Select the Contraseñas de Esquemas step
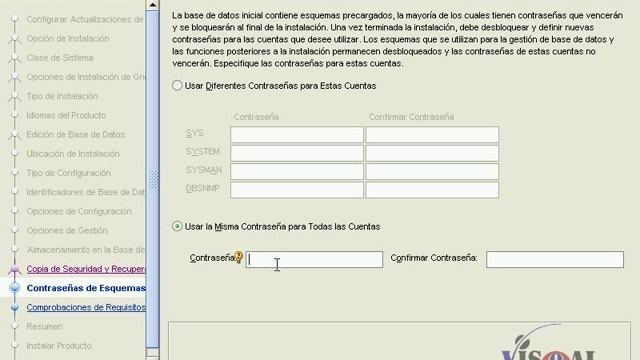The width and height of the screenshot is (640, 360). 86,288
